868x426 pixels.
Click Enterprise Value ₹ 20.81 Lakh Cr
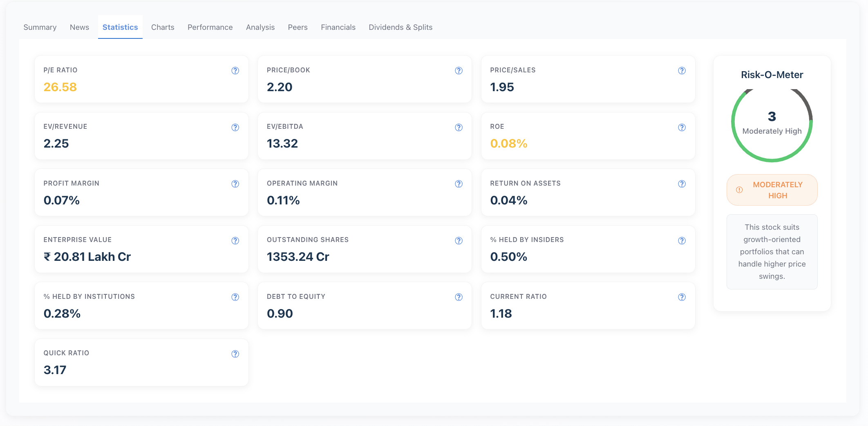tap(87, 257)
